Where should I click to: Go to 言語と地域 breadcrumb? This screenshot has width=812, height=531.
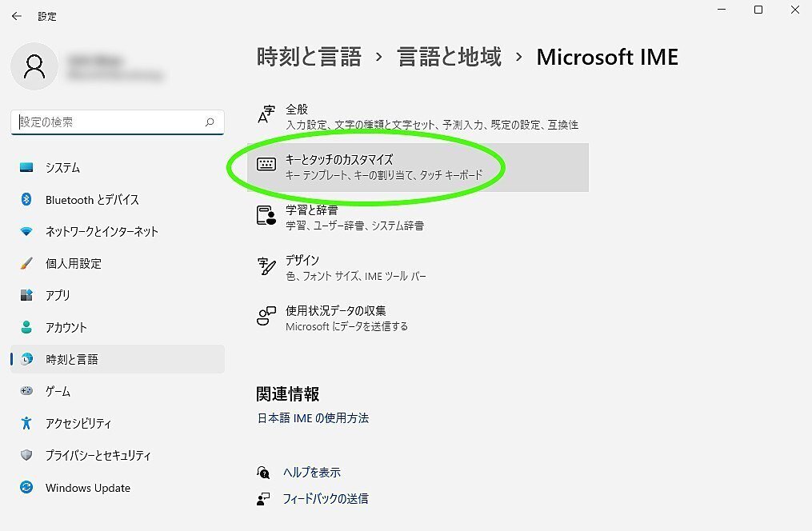coord(449,57)
